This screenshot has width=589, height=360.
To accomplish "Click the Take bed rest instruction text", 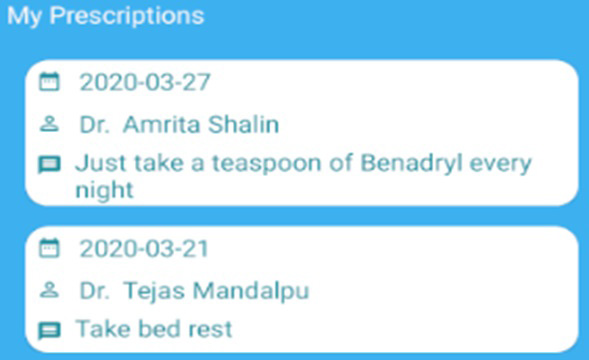I will pos(154,329).
